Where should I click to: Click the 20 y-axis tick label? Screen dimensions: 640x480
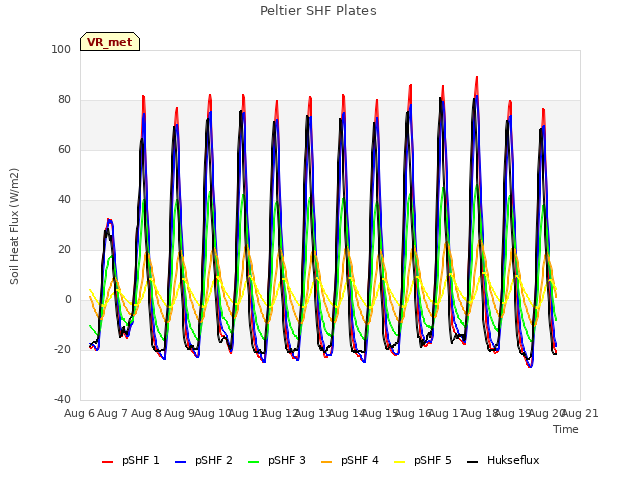click(x=64, y=249)
